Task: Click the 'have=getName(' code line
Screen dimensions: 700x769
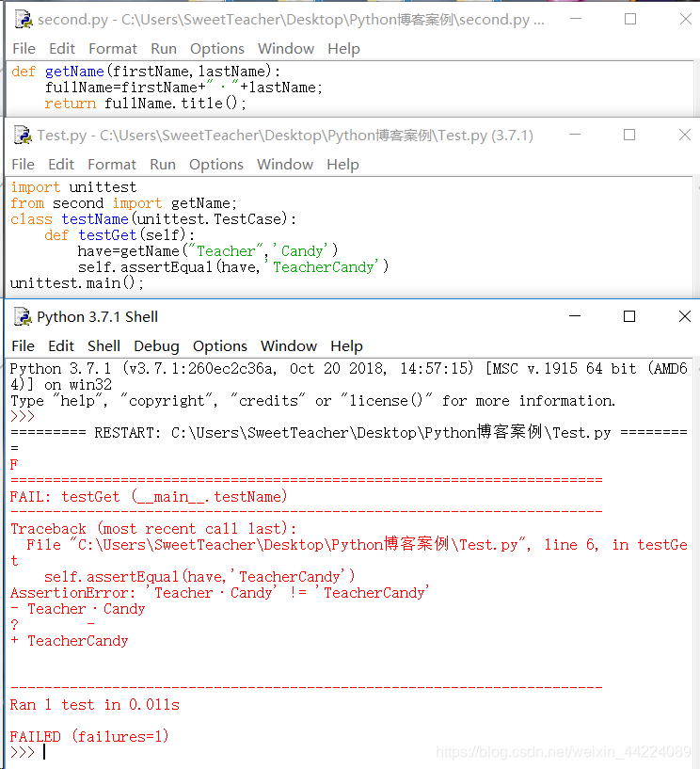Action: [x=208, y=251]
